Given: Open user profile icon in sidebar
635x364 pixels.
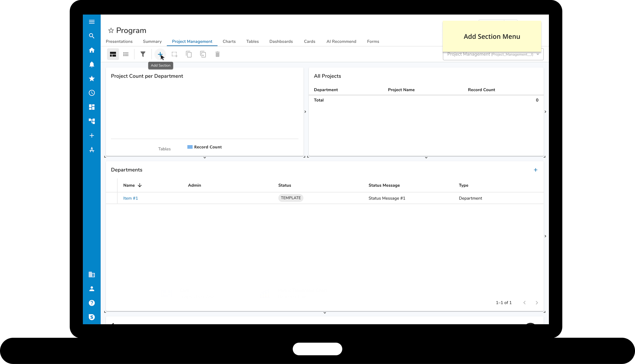Looking at the screenshot, I should tap(92, 289).
